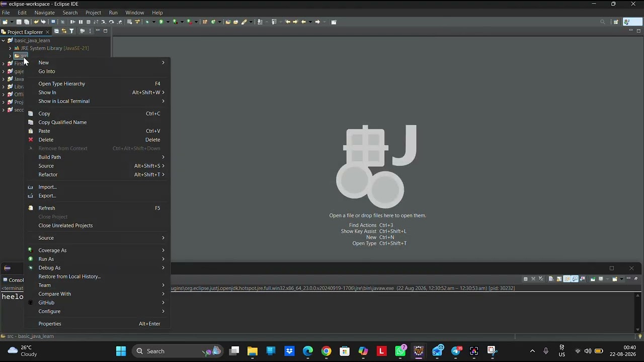This screenshot has height=362, width=644.
Task: Choose Go Into from context menu
Action: click(x=98, y=71)
